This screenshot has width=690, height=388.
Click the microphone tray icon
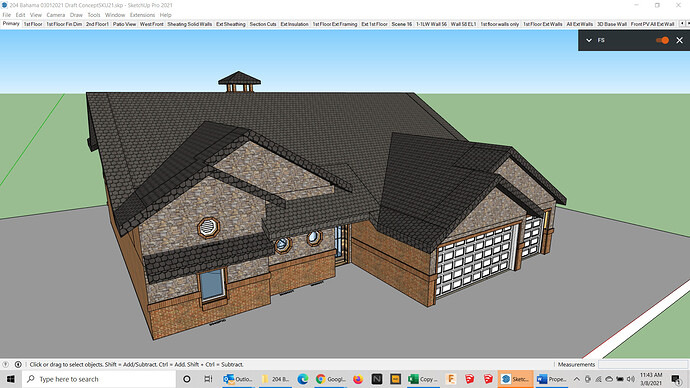(587, 379)
